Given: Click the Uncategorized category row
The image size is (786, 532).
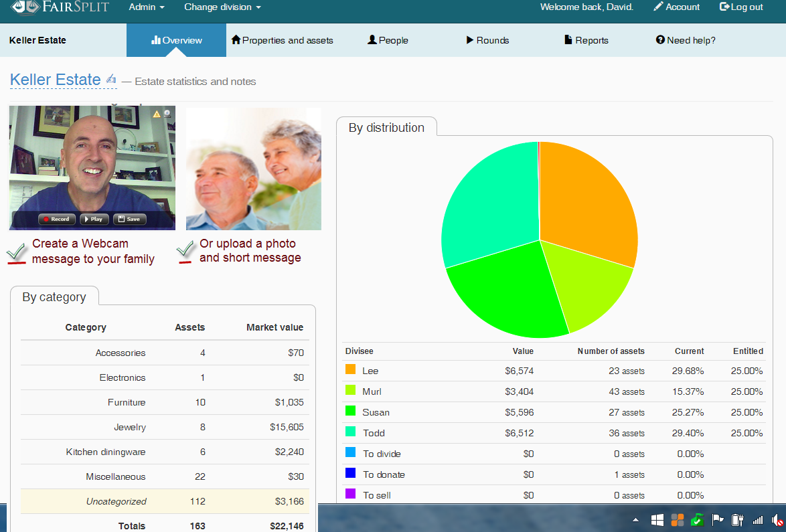Looking at the screenshot, I should (x=165, y=501).
